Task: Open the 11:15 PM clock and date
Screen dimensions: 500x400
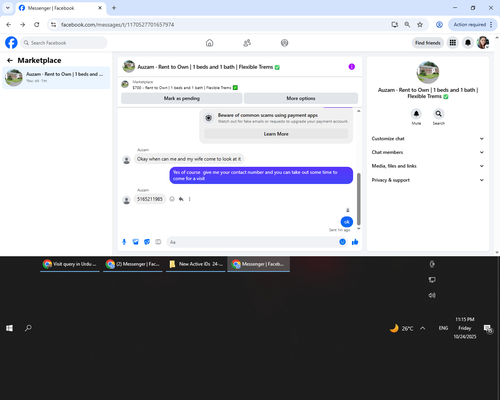Action: [x=465, y=328]
